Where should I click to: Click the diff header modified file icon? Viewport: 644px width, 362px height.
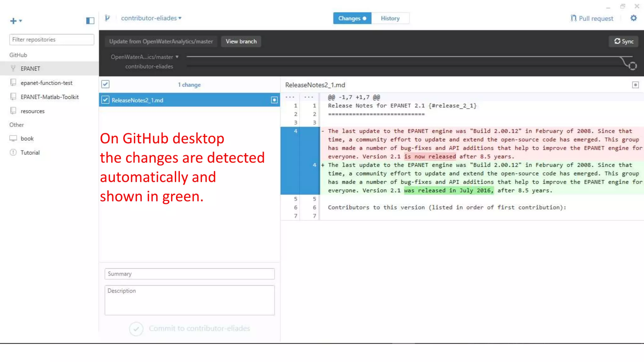point(636,85)
